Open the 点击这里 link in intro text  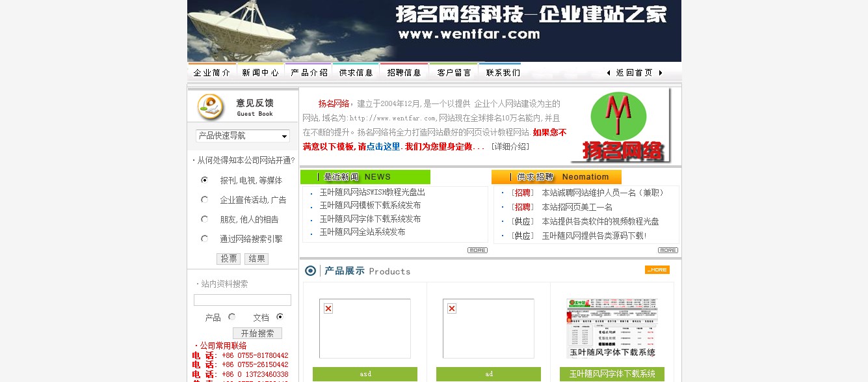[383, 147]
